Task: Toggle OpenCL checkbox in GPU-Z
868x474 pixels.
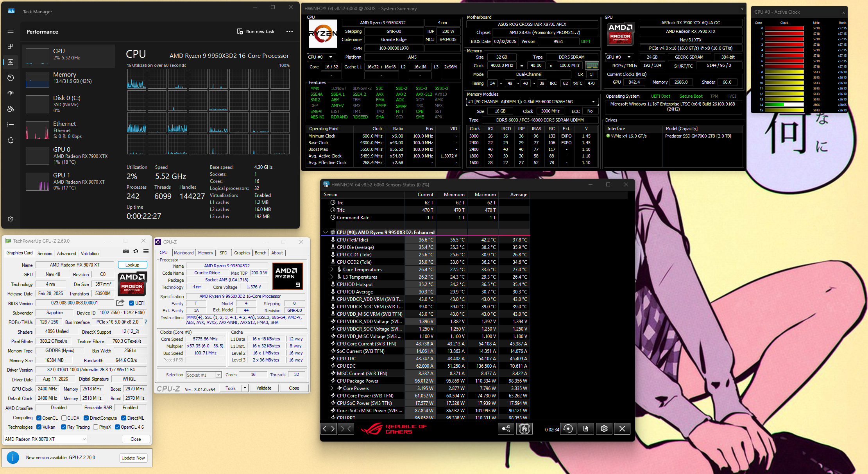Action: (x=39, y=418)
